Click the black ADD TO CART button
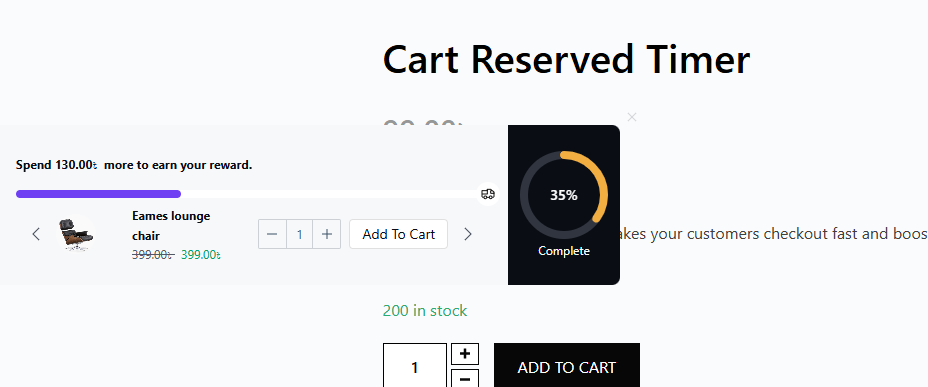This screenshot has width=928, height=387. tap(566, 367)
